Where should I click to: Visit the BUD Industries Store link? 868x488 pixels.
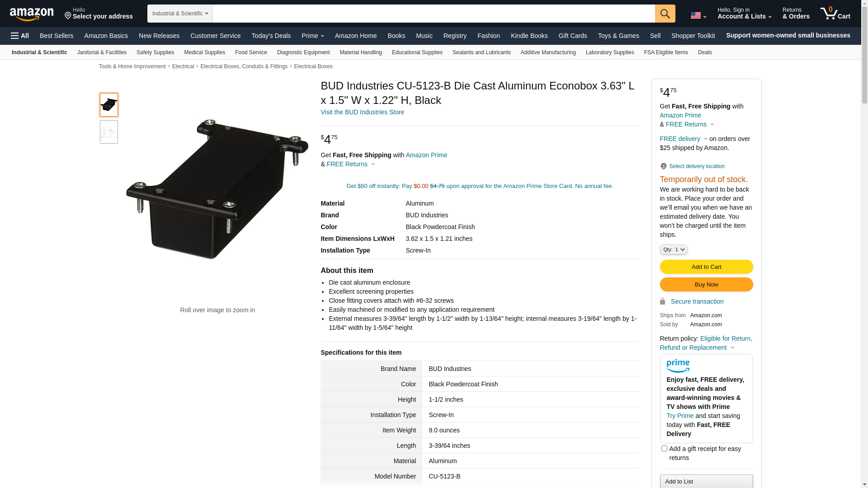(x=363, y=112)
